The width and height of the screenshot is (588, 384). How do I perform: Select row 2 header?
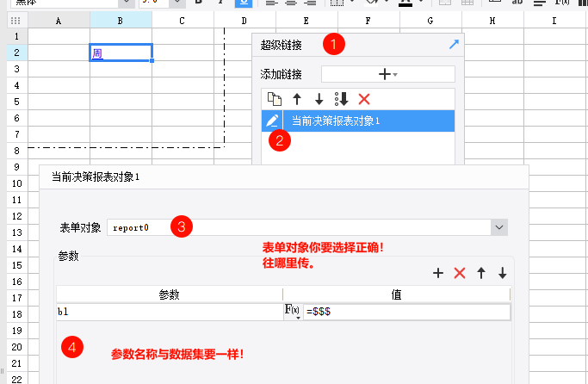tap(17, 53)
